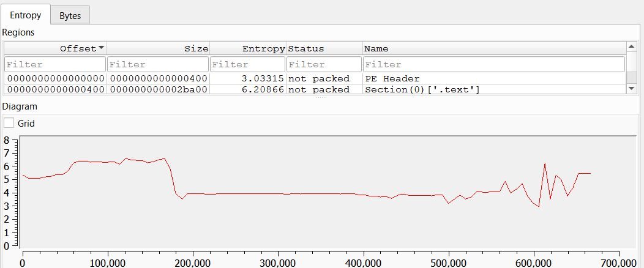Select the Section(0)['.text'] region row
The height and width of the screenshot is (268, 644).
pyautogui.click(x=422, y=89)
